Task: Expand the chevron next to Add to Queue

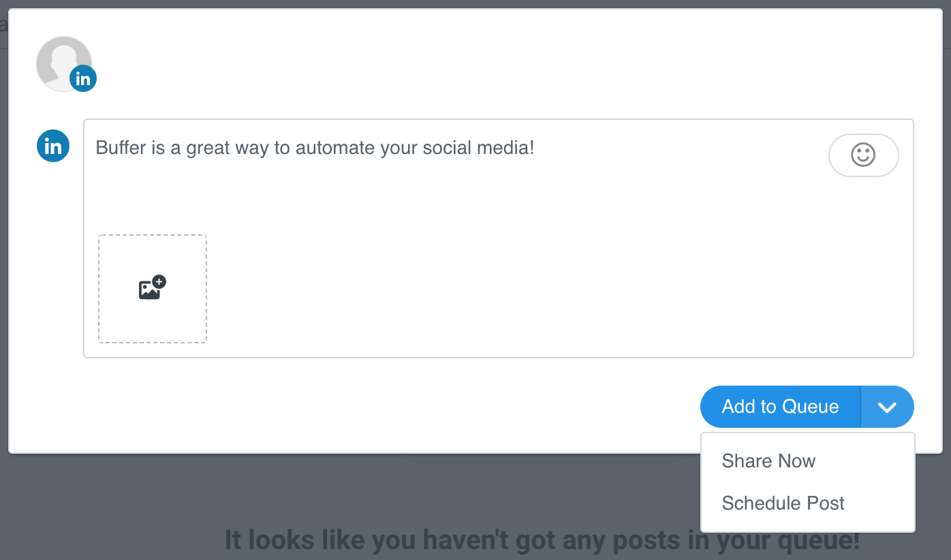Action: 886,407
